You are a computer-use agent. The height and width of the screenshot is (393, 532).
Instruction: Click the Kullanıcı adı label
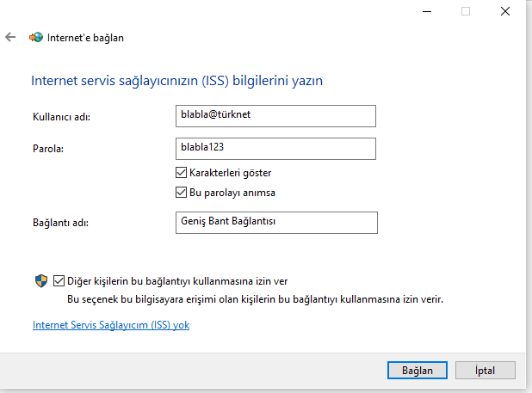61,117
